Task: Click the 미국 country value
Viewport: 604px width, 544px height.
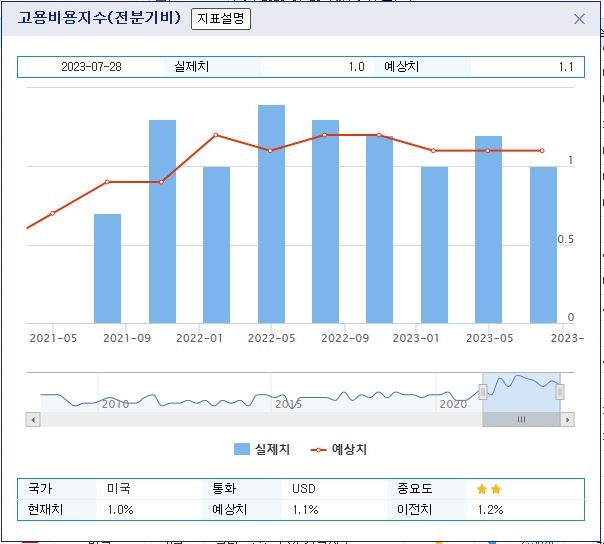Action: [119, 489]
